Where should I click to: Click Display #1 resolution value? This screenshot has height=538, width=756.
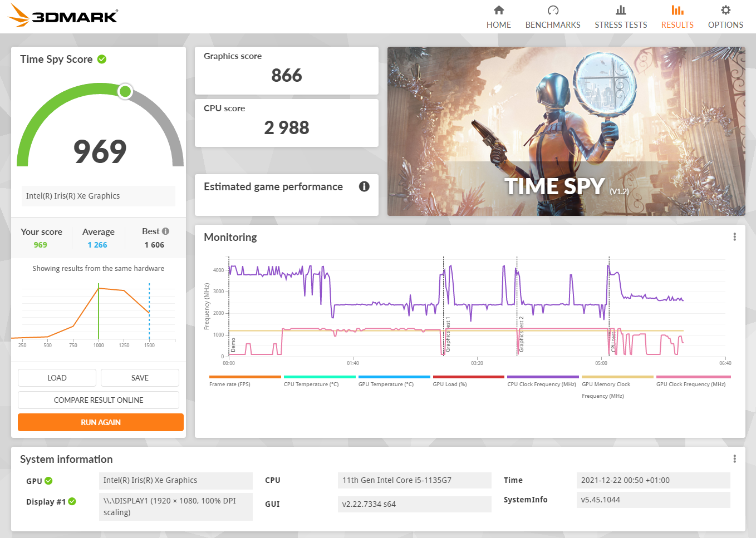pos(176,507)
